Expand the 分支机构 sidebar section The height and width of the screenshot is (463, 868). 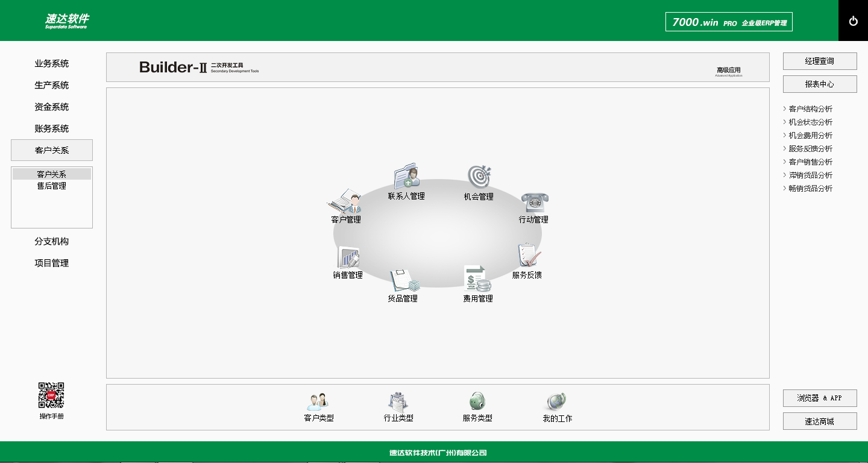(52, 241)
